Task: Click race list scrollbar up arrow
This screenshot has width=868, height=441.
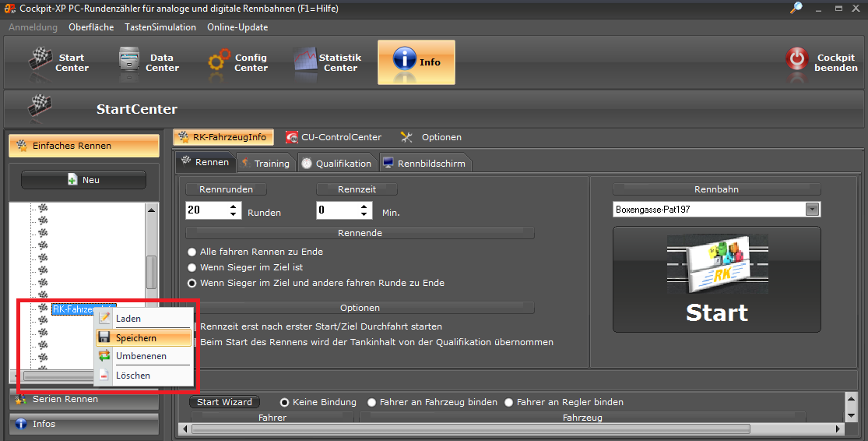Action: pos(151,210)
